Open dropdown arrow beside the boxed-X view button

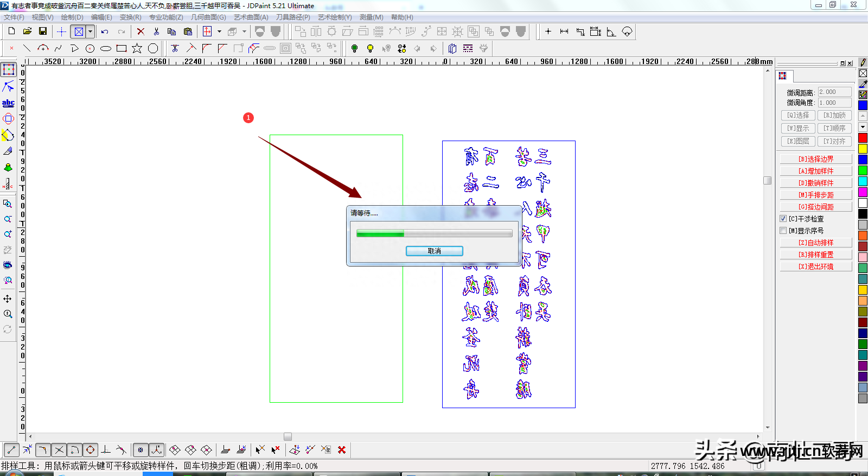pyautogui.click(x=90, y=31)
